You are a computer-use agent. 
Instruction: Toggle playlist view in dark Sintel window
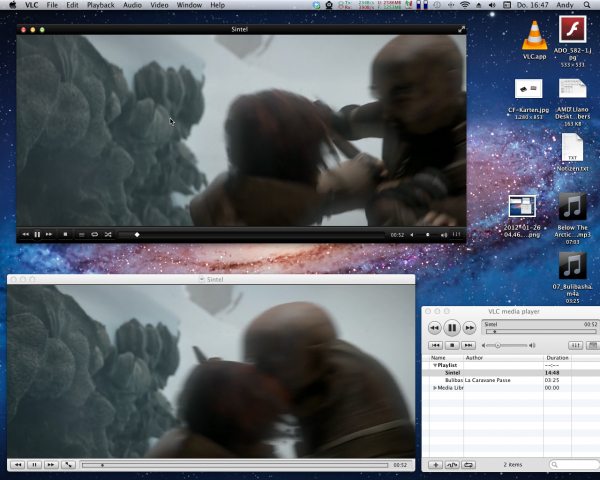point(82,235)
